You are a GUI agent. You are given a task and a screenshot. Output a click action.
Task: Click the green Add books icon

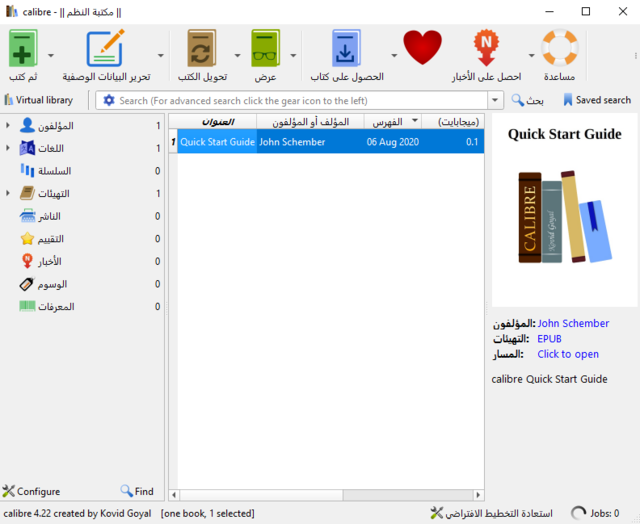pyautogui.click(x=23, y=48)
